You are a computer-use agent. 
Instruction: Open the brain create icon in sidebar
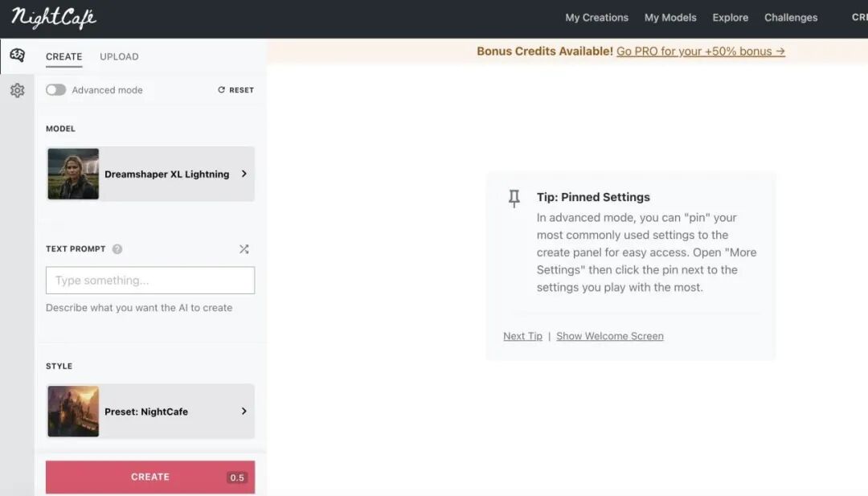17,55
